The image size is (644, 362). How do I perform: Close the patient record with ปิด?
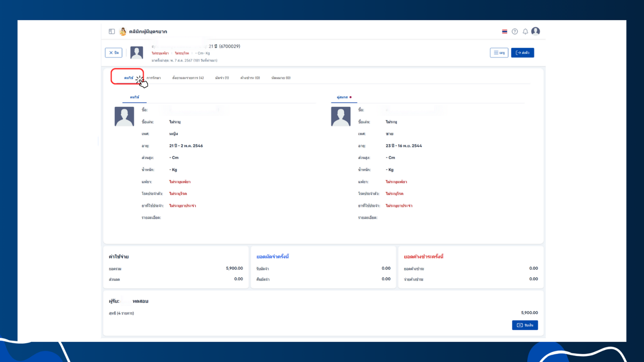point(114,53)
